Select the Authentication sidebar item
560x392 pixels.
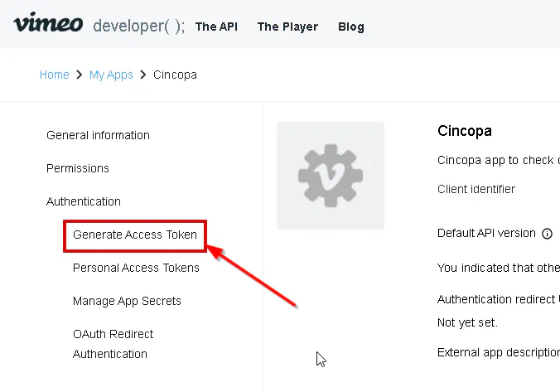[x=83, y=201]
